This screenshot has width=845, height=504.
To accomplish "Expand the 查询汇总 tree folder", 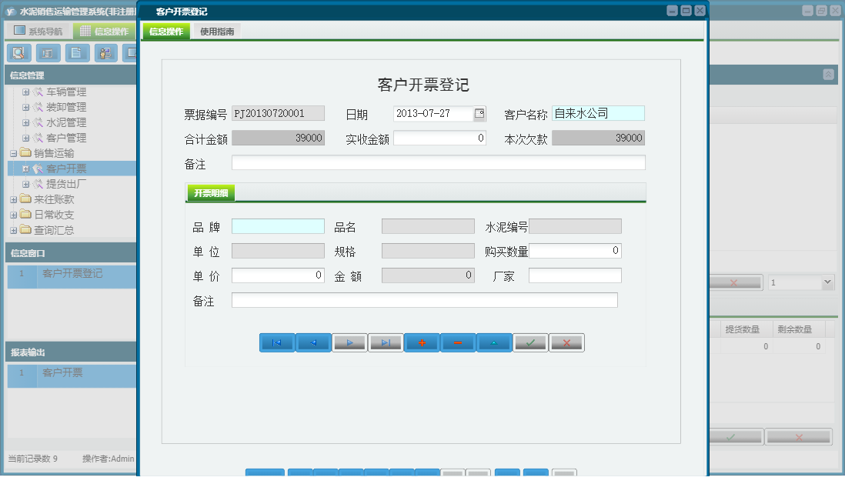I will 14,231.
